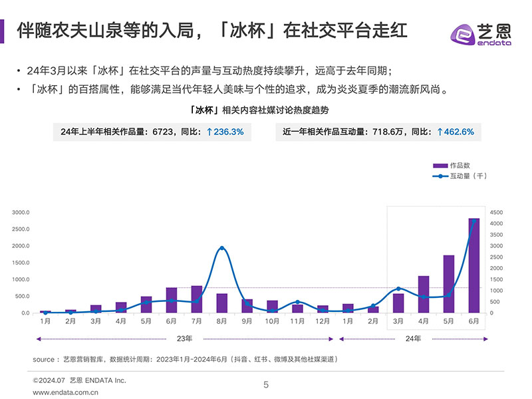Click the 10月 x-axis label
The image size is (532, 399).
coord(272,321)
